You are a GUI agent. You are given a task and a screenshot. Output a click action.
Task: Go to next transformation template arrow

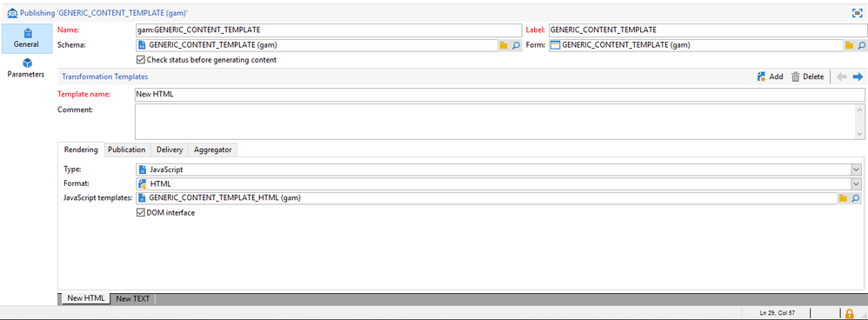tap(858, 77)
